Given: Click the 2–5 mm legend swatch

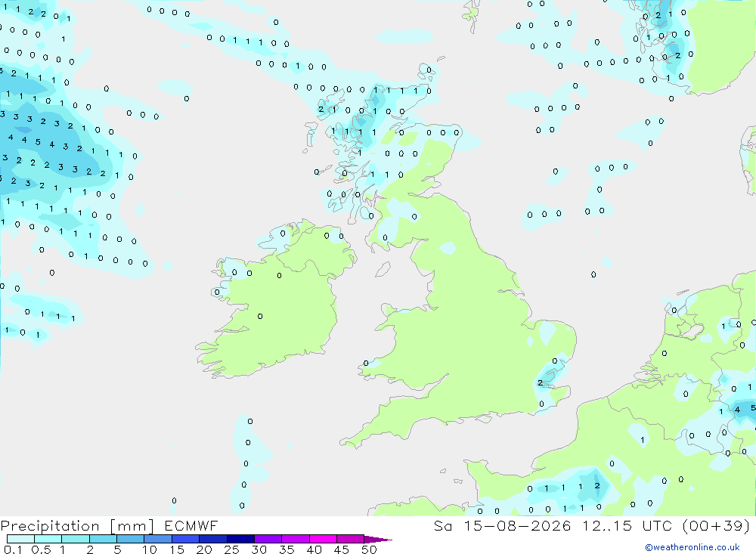Looking at the screenshot, I should [103, 539].
